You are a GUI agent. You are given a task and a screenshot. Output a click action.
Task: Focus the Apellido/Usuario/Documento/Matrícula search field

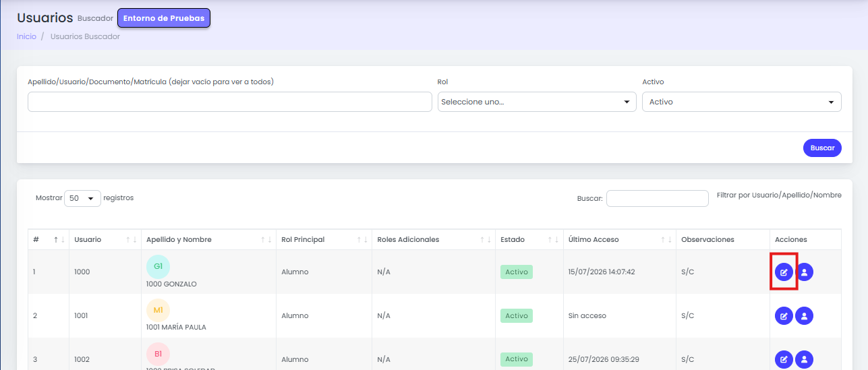(229, 102)
